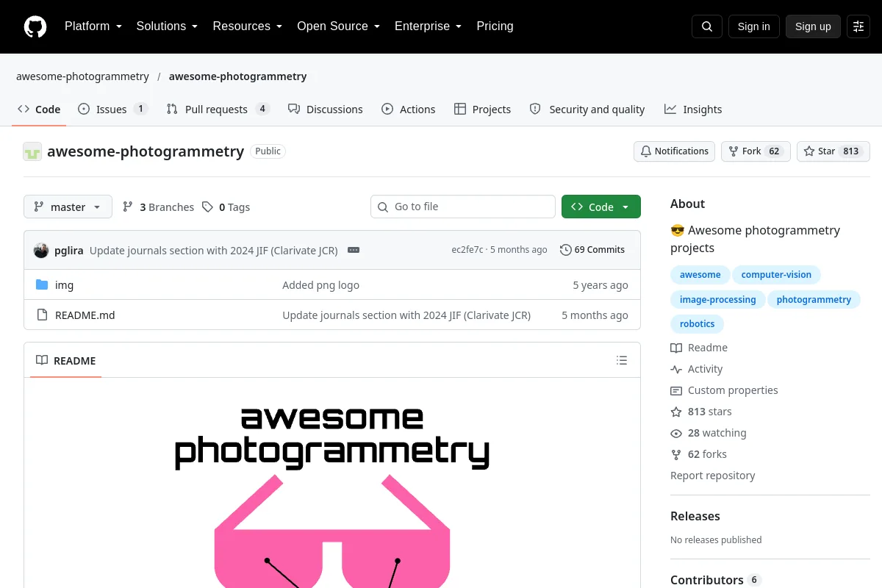Select the README tab

point(66,360)
